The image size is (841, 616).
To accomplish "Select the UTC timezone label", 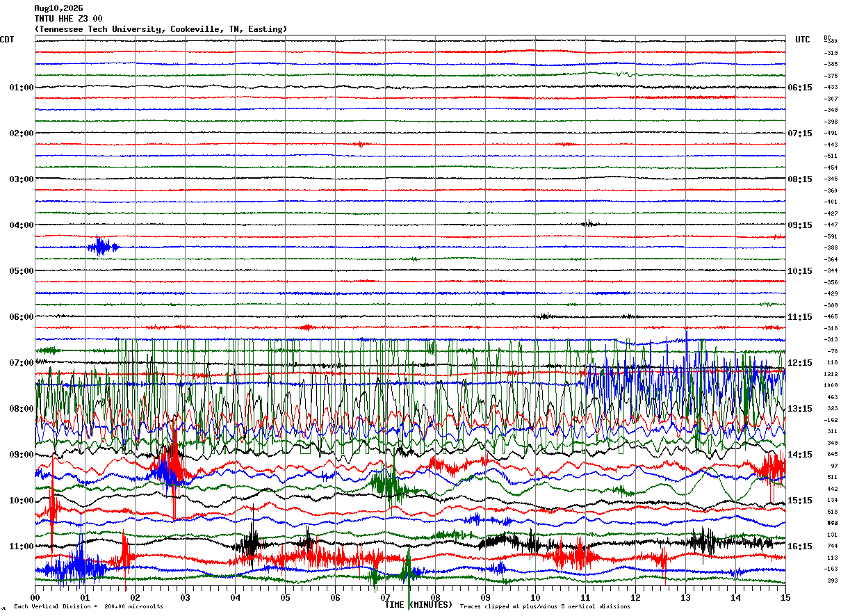I will tap(803, 40).
